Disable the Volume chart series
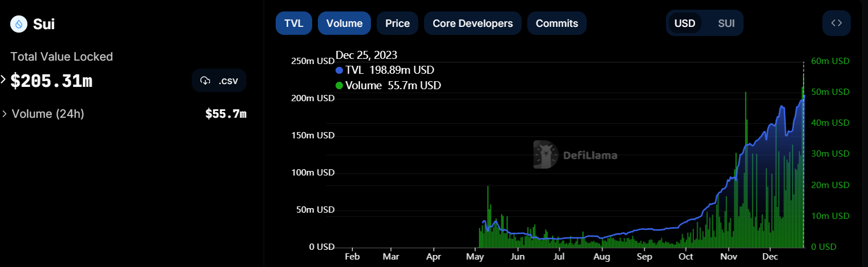This screenshot has height=267, width=868. coord(344,23)
